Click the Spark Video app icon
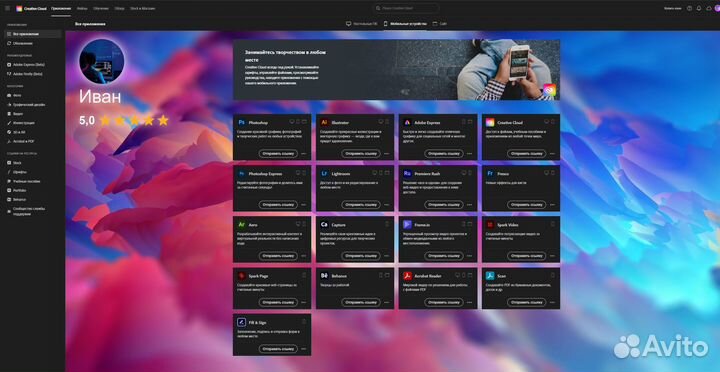720x372 pixels. click(490, 225)
